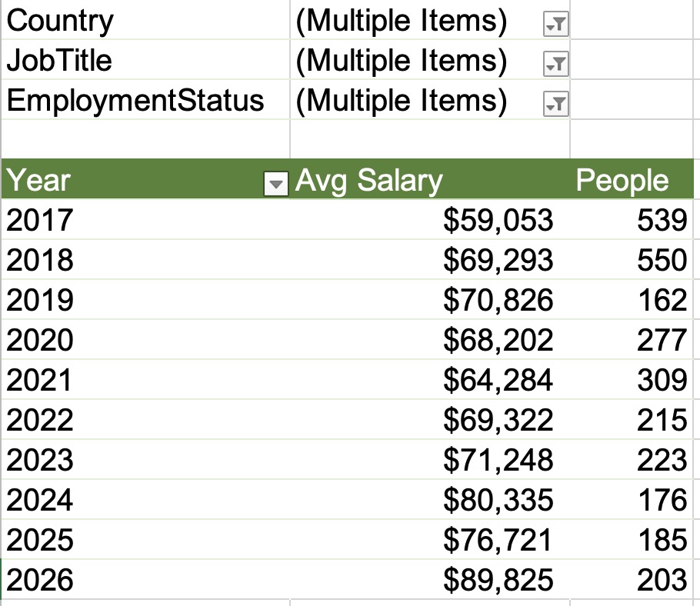Screen dimensions: 700x606
Task: Click the $76,721 salary cell
Action: tap(498, 540)
